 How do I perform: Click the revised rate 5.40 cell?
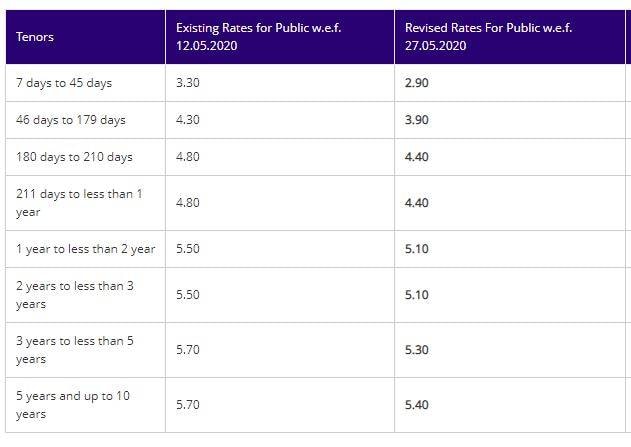coord(417,405)
